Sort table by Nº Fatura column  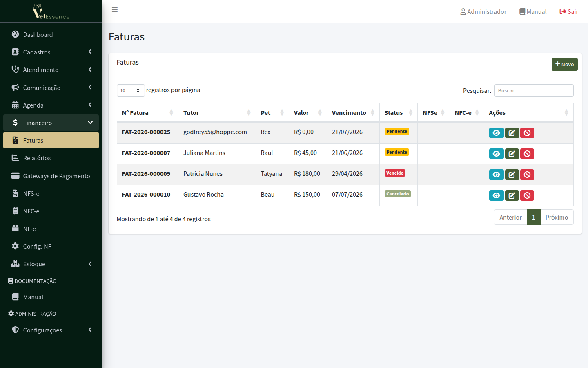(x=147, y=112)
